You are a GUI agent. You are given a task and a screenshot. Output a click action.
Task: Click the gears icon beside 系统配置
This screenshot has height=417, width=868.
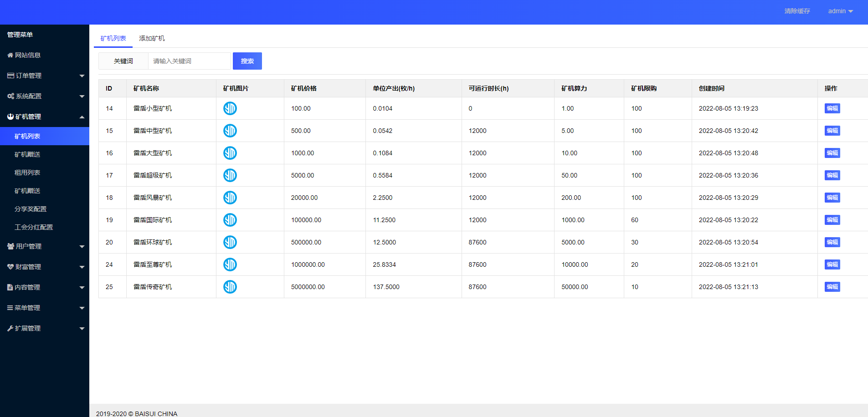tap(10, 96)
